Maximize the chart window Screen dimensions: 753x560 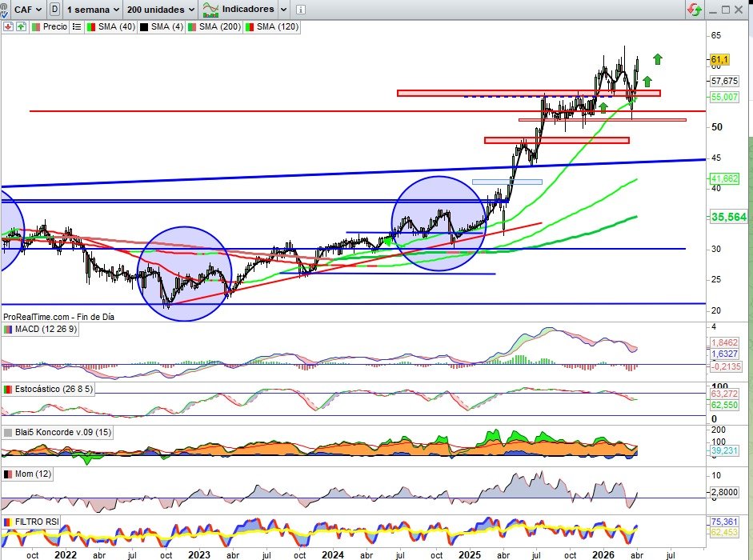[726, 10]
